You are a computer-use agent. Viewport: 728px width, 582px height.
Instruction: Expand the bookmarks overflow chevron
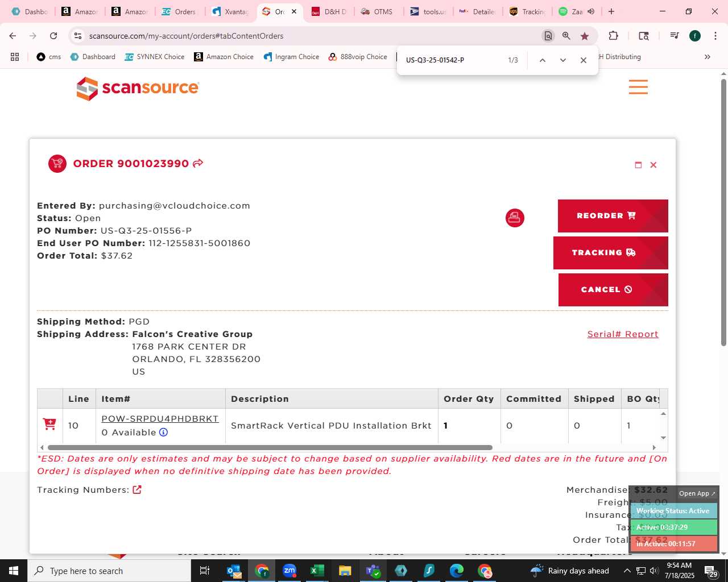coord(708,57)
